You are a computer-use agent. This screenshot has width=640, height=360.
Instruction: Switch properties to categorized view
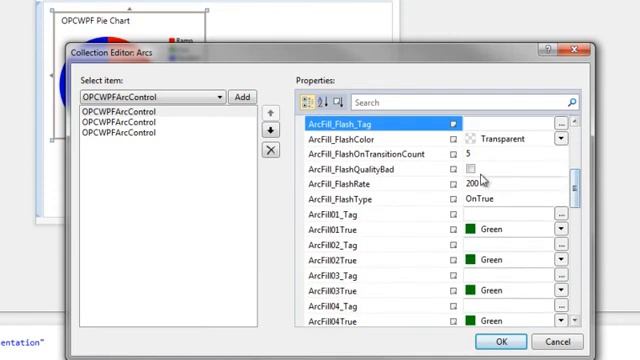(x=307, y=102)
